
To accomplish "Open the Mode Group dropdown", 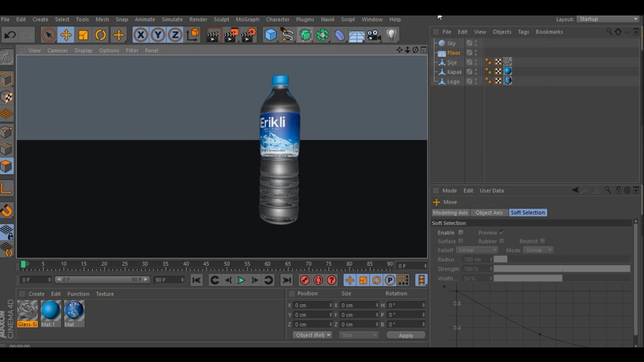I will (x=538, y=250).
